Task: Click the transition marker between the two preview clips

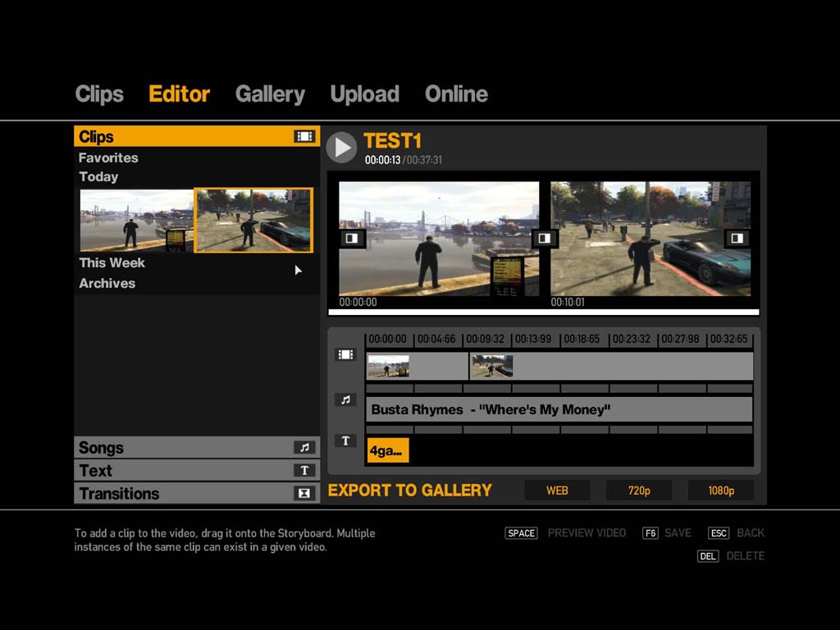Action: (x=545, y=238)
